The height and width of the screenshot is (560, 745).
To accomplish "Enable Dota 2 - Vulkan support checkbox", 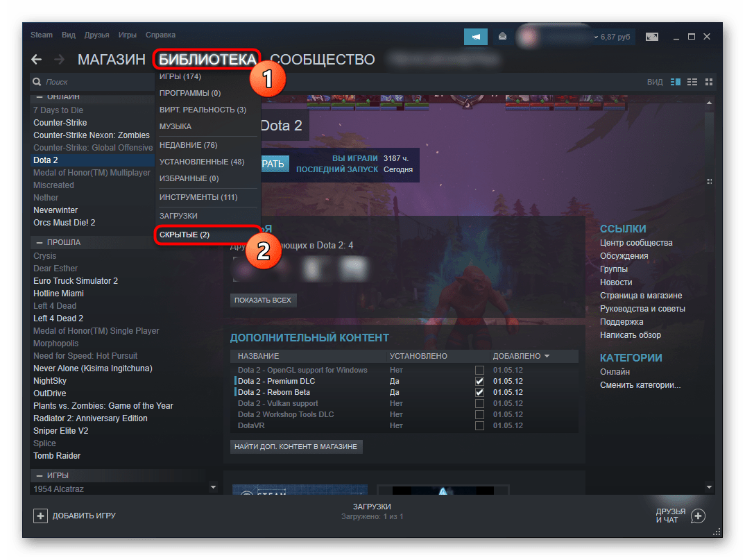I will coord(479,403).
